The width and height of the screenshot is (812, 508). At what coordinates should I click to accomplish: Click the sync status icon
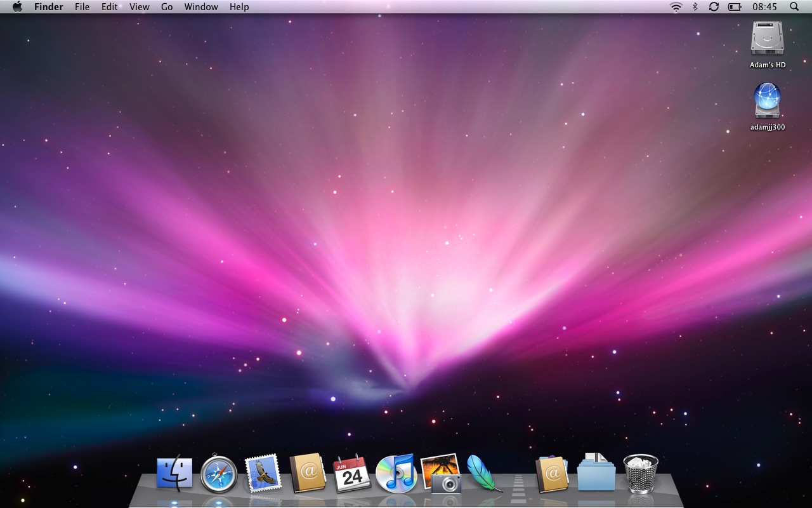(x=714, y=7)
